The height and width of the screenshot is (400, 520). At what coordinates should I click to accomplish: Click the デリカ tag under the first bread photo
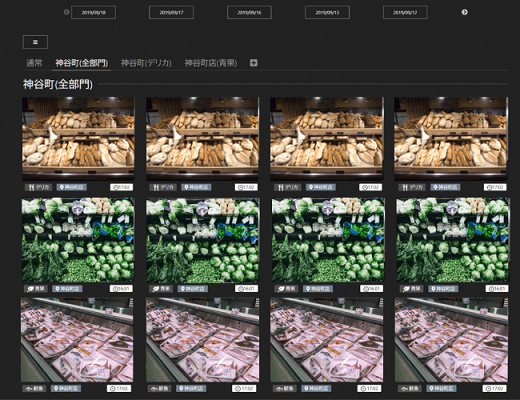point(39,187)
